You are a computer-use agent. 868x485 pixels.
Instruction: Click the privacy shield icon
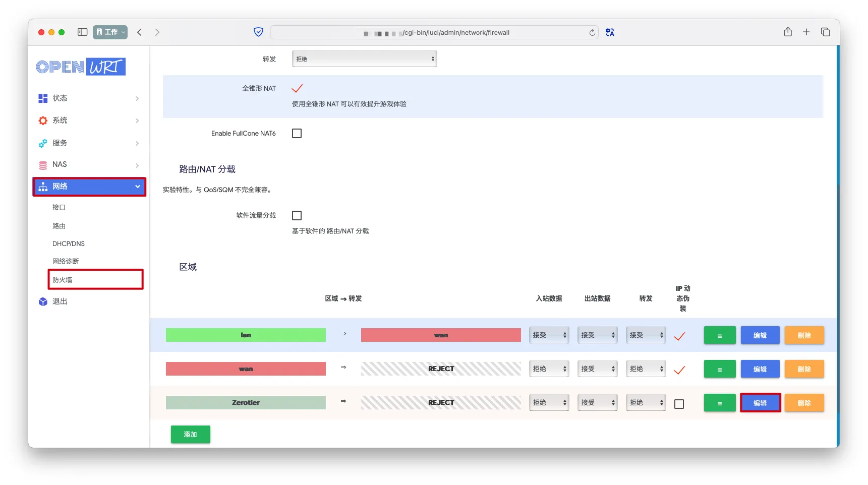click(x=258, y=32)
